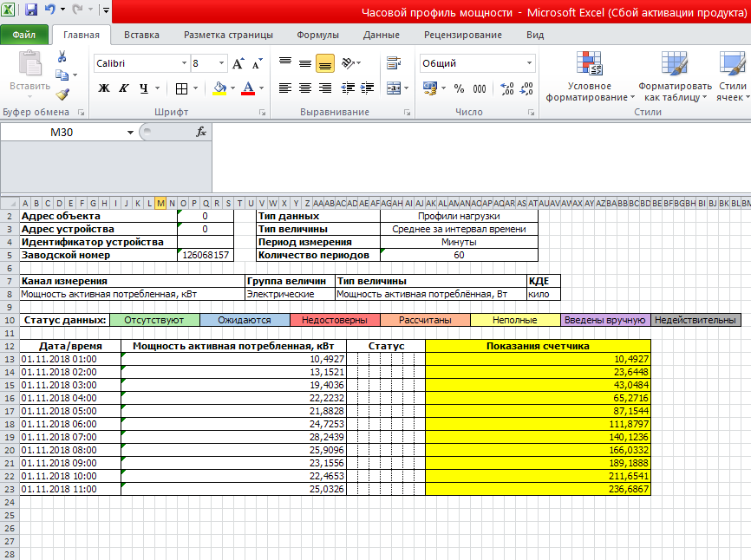
Task: Select cell 01.11.2018 06:00
Action: point(70,424)
